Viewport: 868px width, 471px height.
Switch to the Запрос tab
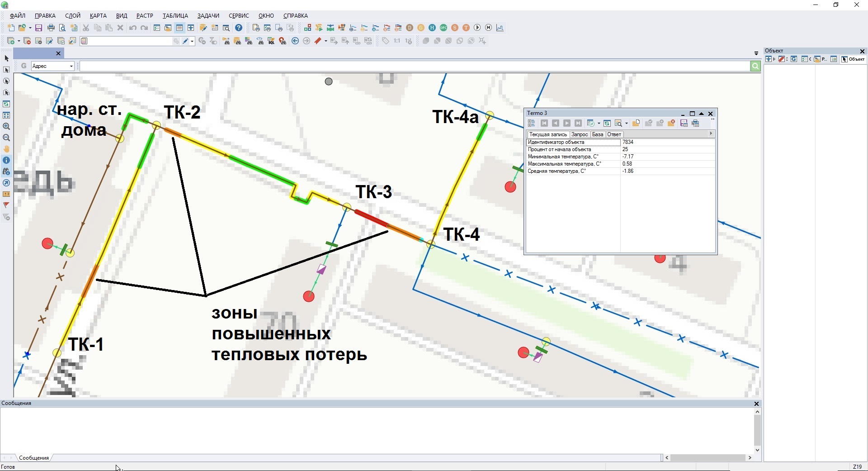pos(579,134)
